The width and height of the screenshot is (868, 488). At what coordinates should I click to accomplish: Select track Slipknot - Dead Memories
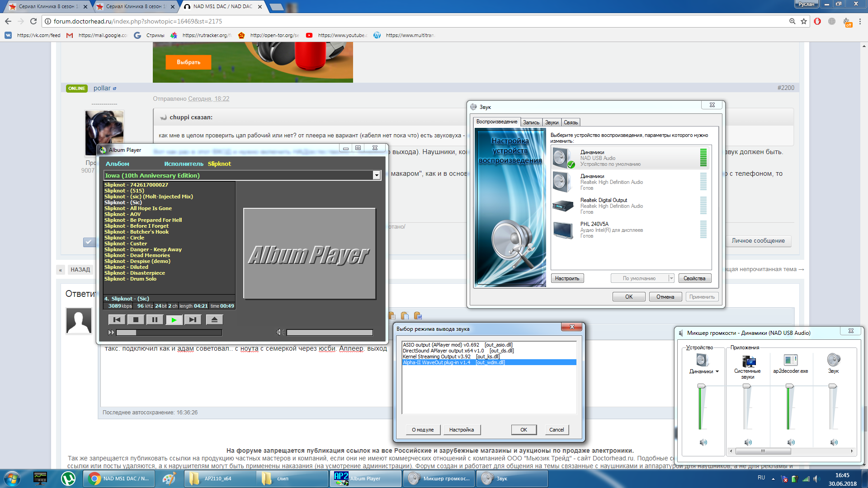click(137, 255)
